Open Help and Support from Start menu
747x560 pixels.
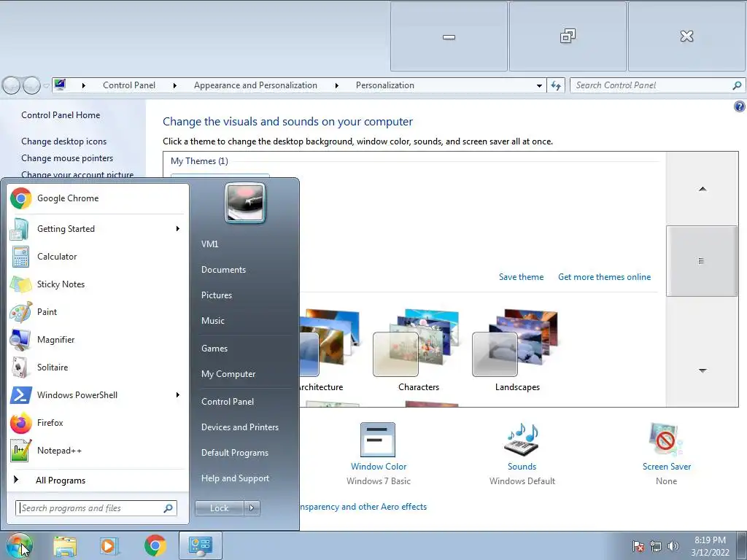pos(236,478)
